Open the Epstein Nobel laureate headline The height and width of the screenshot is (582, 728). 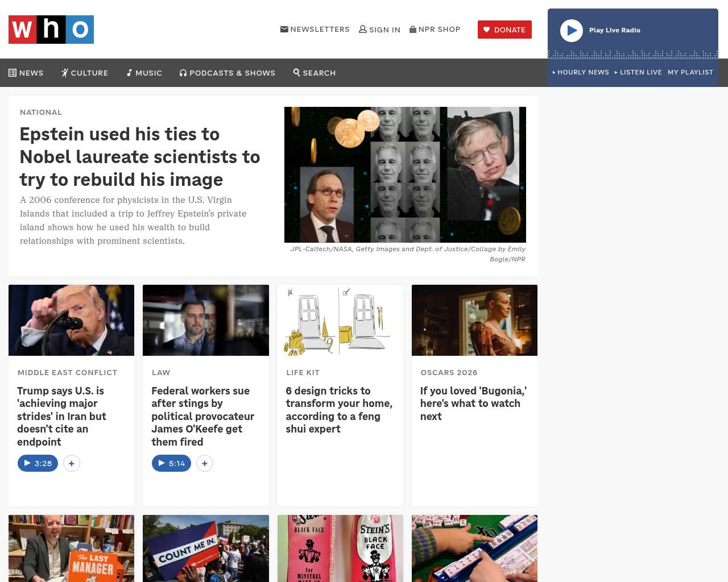coord(140,157)
